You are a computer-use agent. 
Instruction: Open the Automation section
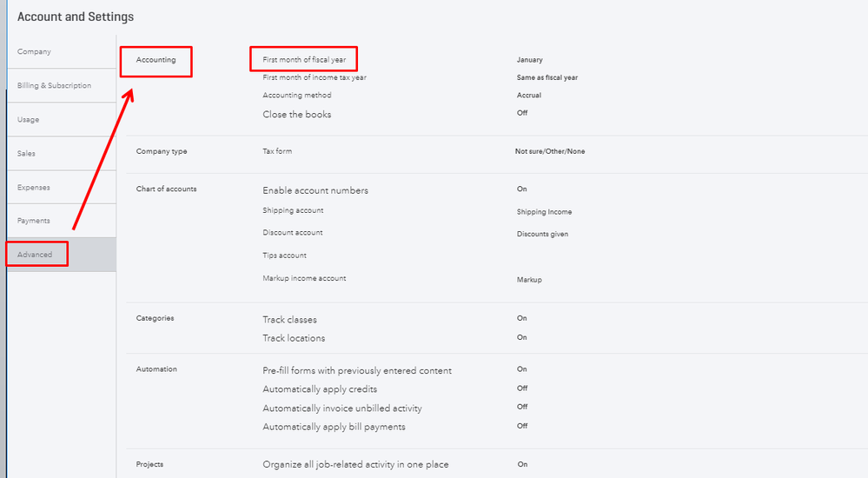[156, 369]
